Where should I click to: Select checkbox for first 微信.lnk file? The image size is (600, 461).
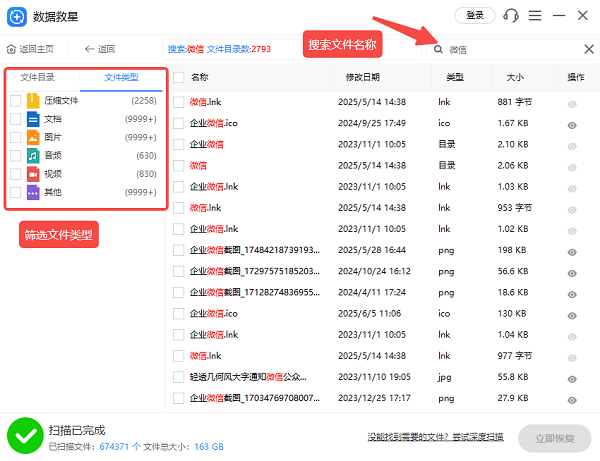tap(178, 102)
